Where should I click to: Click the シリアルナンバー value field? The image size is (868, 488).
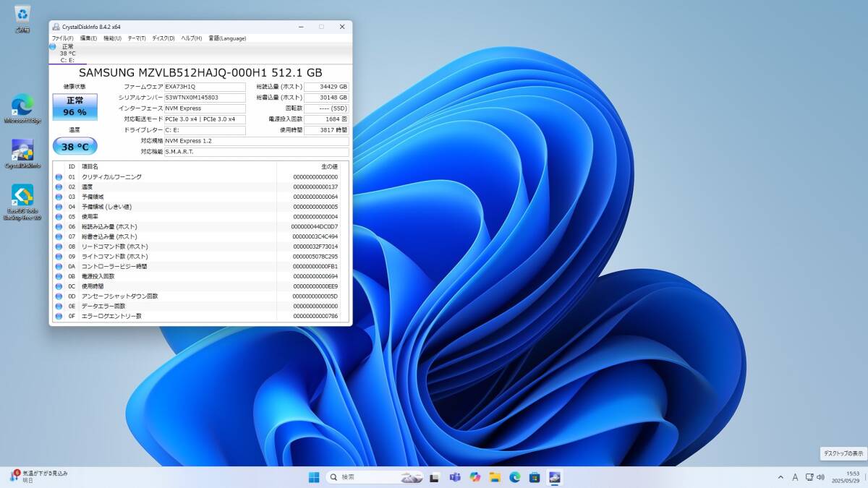(205, 98)
